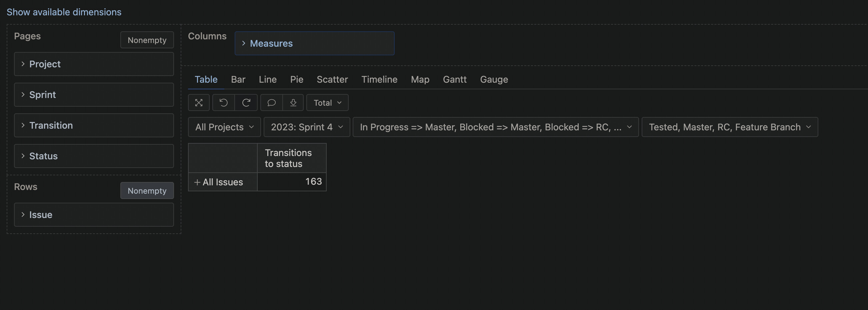
Task: Switch to the Pie chart tab
Action: [297, 80]
